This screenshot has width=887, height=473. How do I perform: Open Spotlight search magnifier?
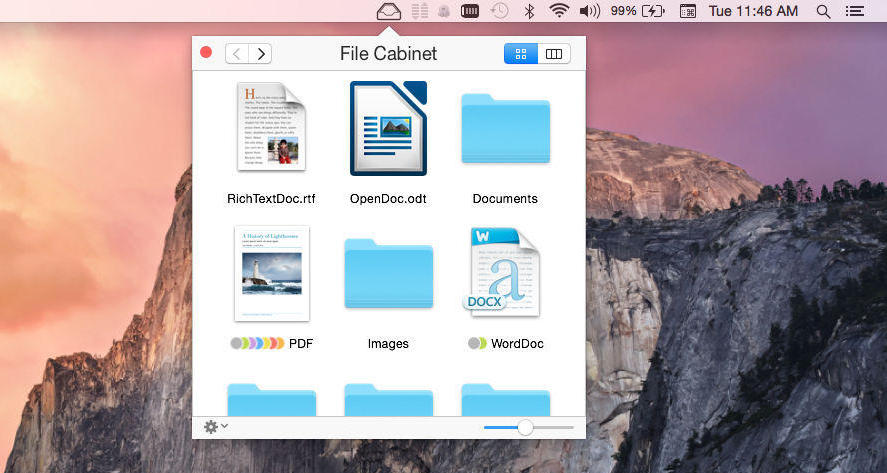point(823,11)
